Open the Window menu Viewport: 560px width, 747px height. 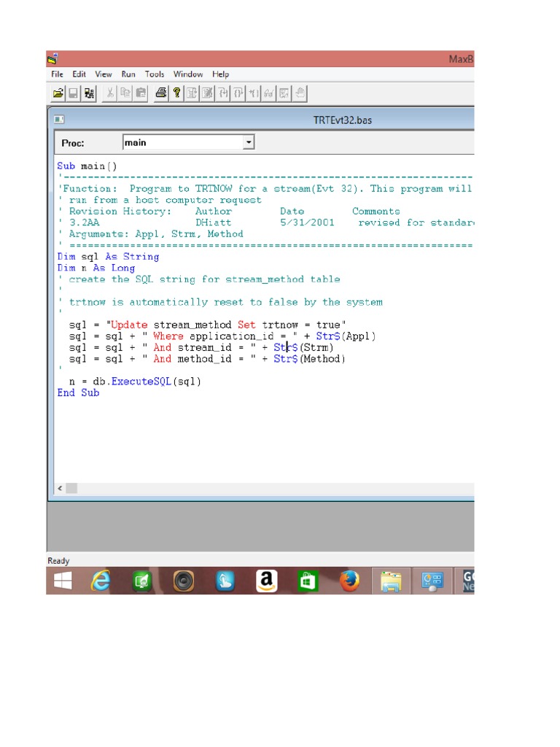tap(188, 74)
